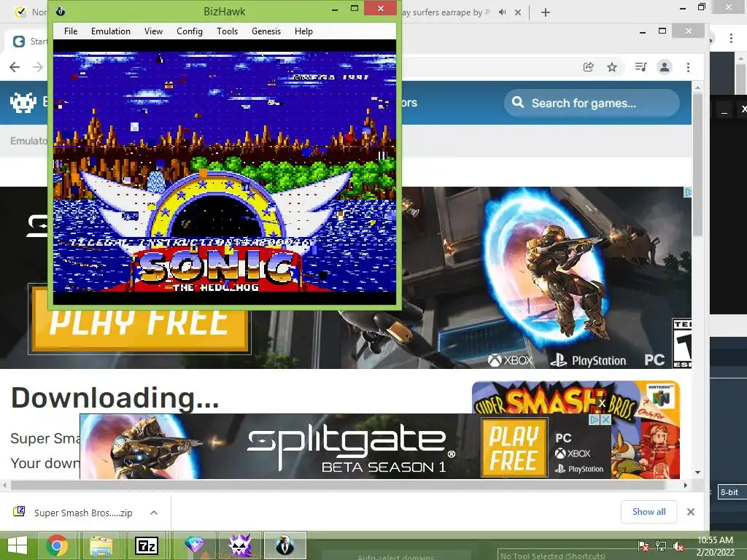Click the horizontal page scrollbar
Image resolution: width=747 pixels, height=560 pixels.
338,485
